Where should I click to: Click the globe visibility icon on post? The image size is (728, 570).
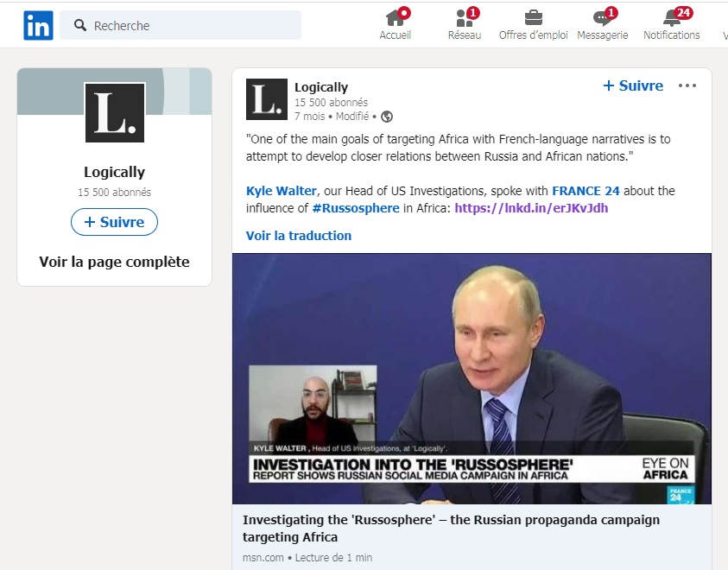[x=387, y=117]
